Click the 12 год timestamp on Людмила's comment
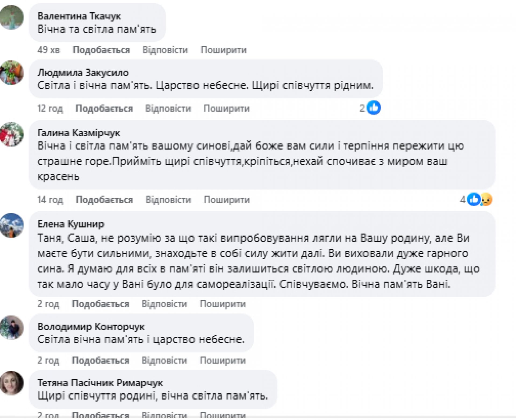 point(50,108)
